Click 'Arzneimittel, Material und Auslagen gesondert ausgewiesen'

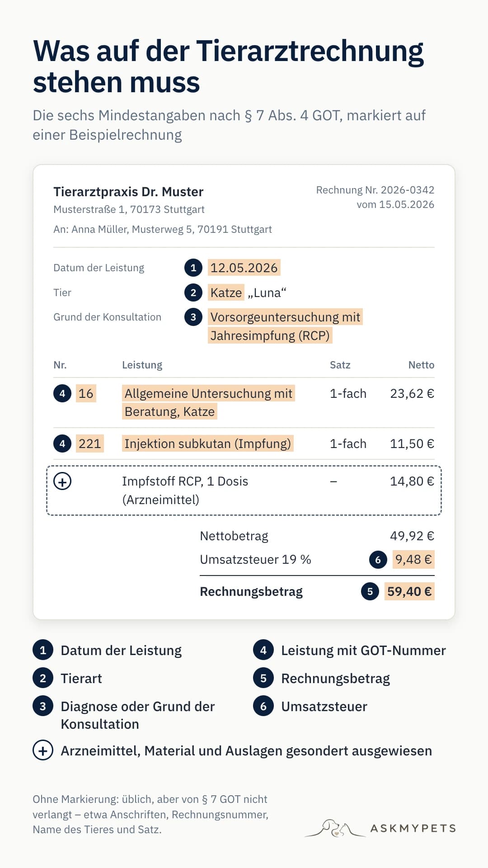(246, 750)
